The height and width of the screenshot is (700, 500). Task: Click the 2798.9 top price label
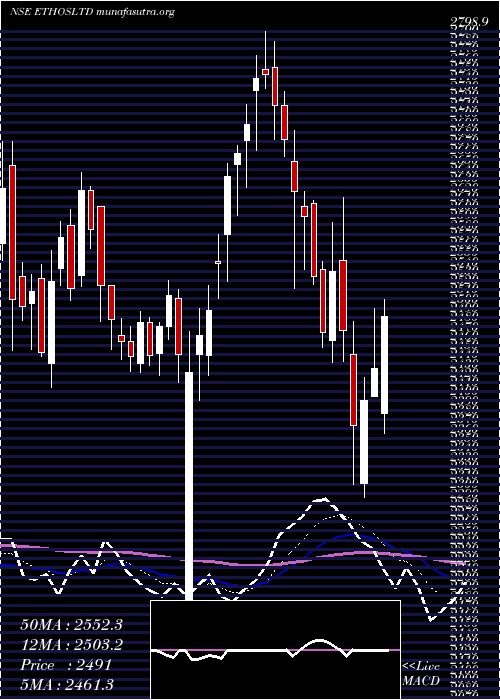pos(471,21)
